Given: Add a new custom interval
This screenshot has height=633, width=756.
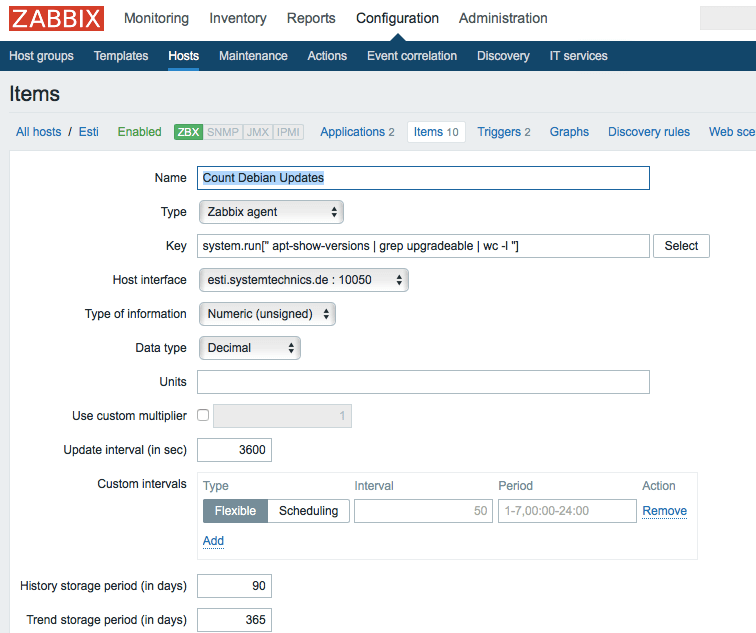Looking at the screenshot, I should [x=213, y=541].
